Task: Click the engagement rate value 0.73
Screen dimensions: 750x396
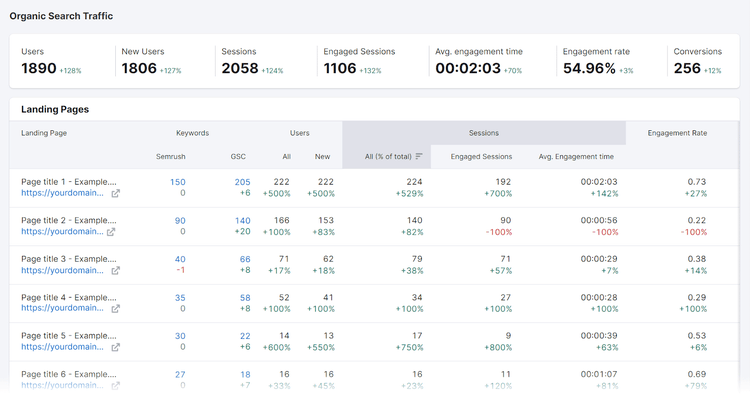Action: (697, 182)
